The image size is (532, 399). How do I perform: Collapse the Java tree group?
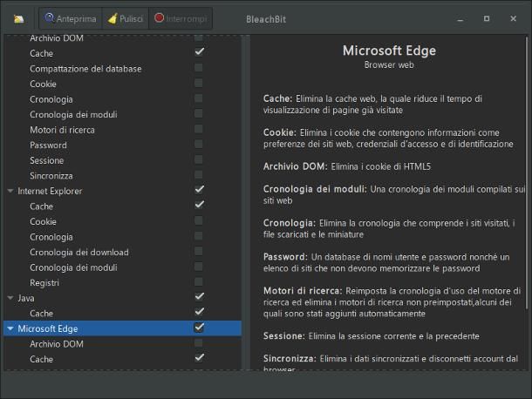(x=10, y=298)
